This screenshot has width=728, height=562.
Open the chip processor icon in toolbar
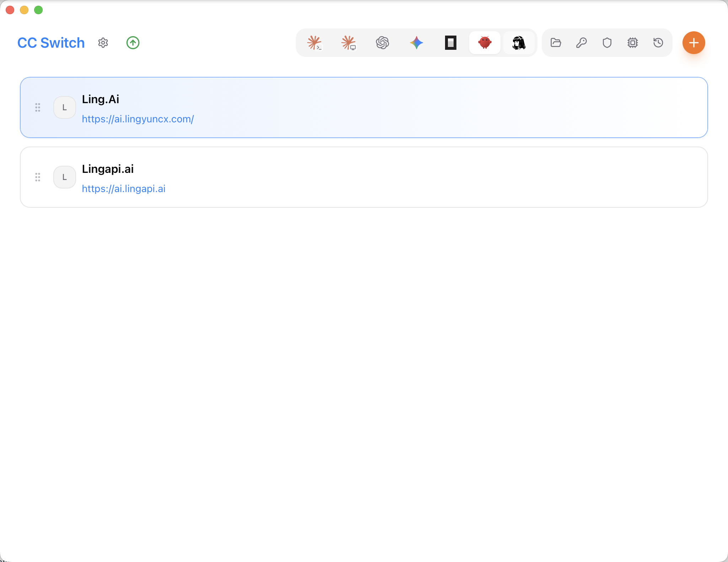633,43
